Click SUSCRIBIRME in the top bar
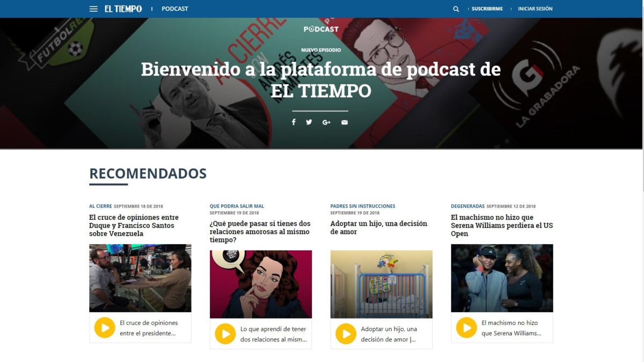 (x=487, y=9)
